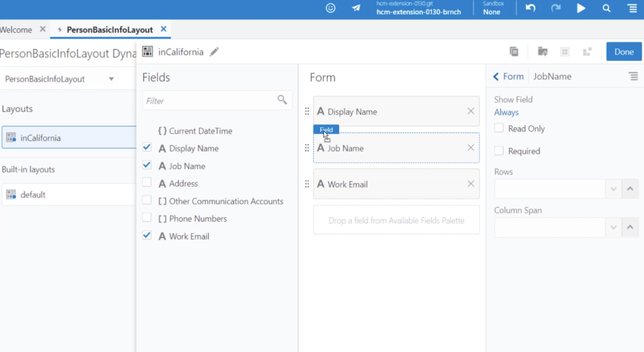Open the main hamburger menu
Viewport: 644px width, 352px height.
(633, 8)
